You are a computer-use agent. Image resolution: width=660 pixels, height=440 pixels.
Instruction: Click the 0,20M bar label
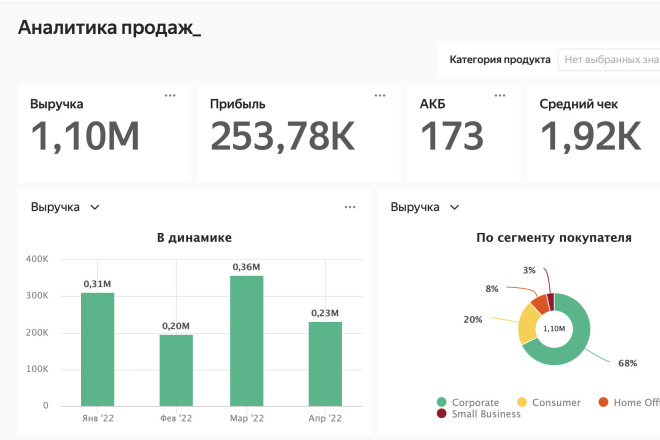[x=176, y=326]
